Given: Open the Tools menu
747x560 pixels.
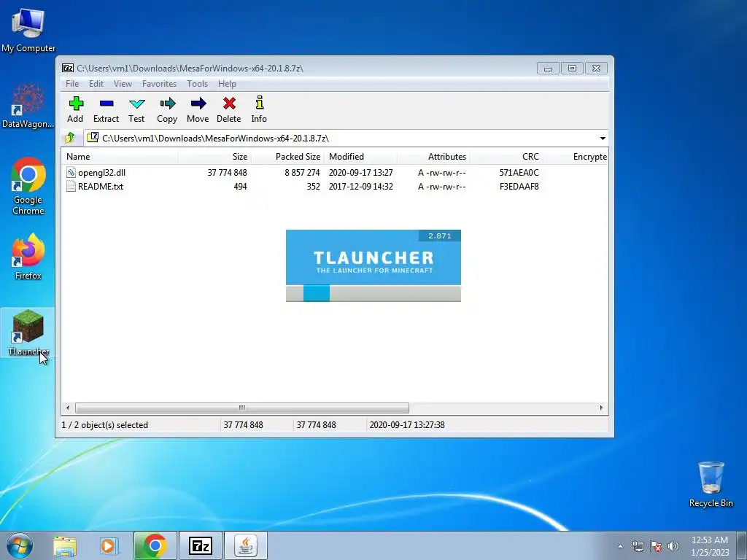Looking at the screenshot, I should pos(197,84).
